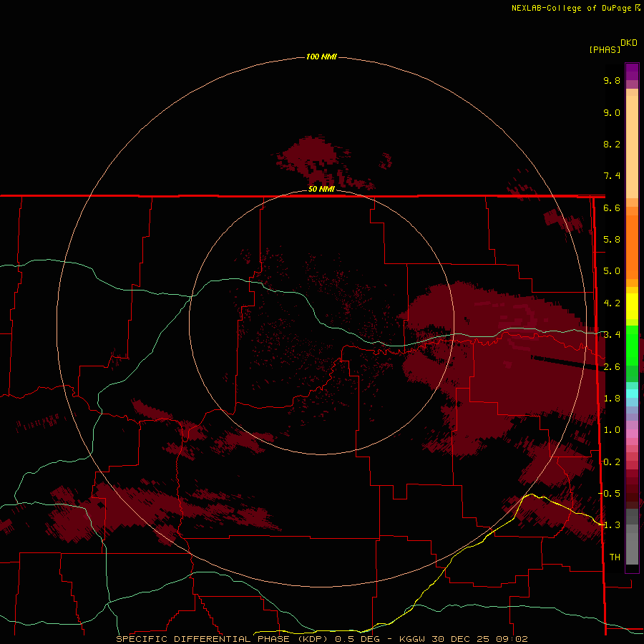Click the 7.4 value on the color scale
This screenshot has height=644, width=644.
[612, 176]
